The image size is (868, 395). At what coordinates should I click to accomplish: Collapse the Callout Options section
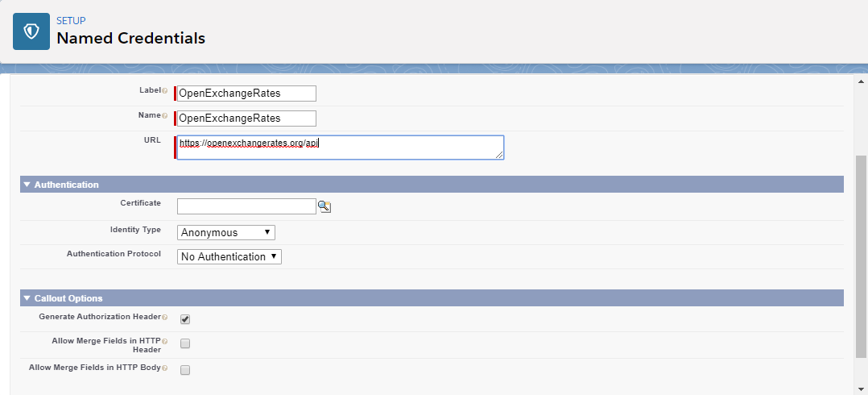(x=27, y=298)
